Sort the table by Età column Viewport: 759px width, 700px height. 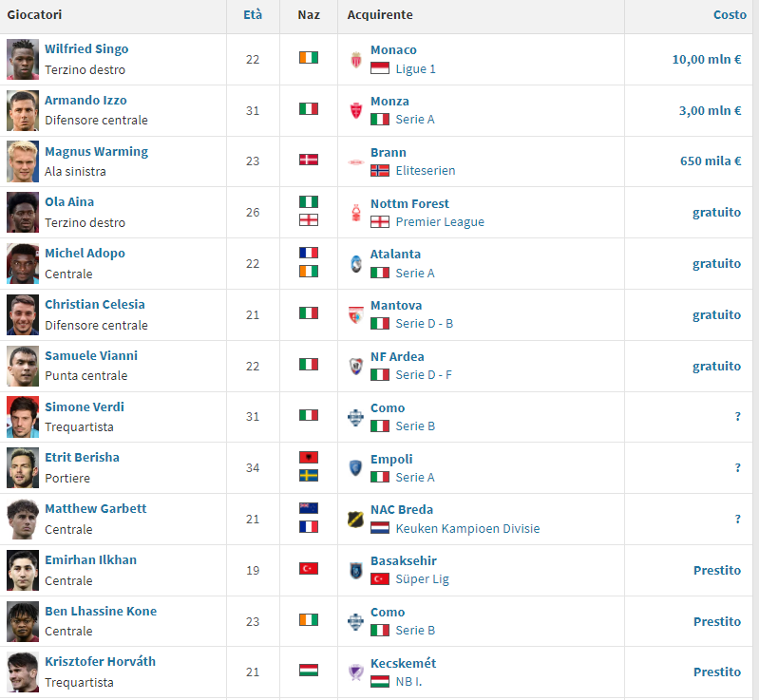(x=253, y=15)
